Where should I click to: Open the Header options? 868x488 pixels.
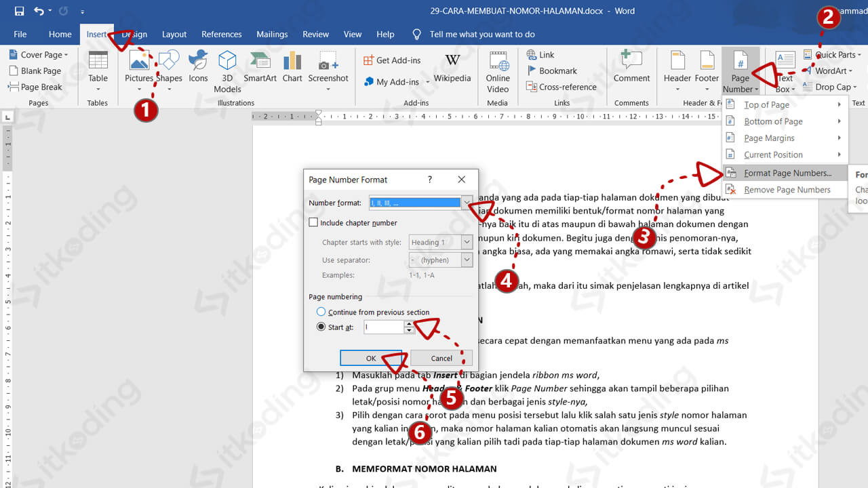coord(677,70)
